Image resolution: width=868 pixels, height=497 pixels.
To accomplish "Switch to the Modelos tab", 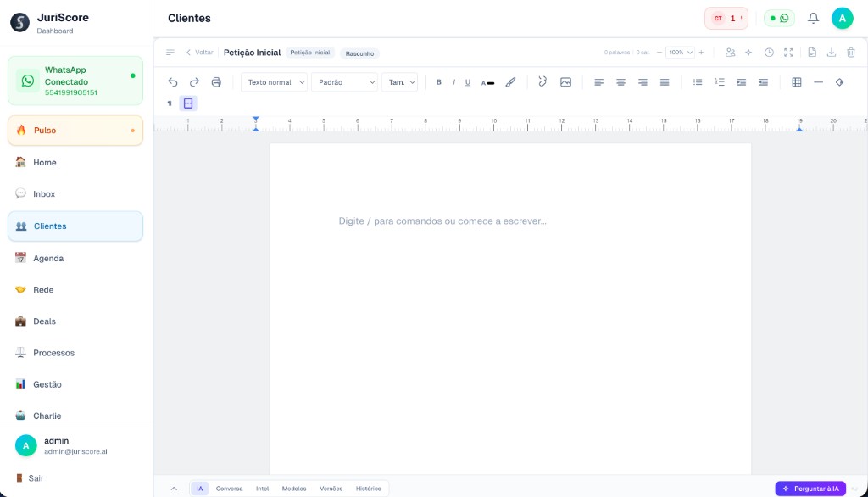I will point(293,488).
